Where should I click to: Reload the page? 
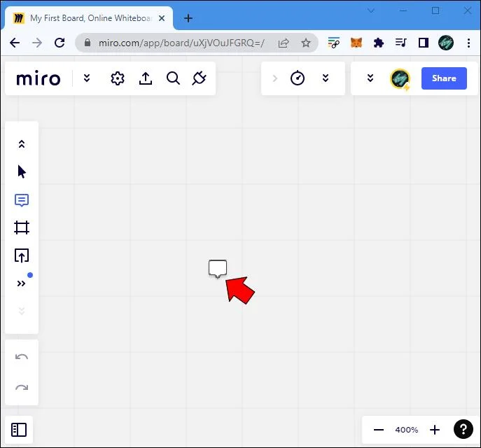point(60,43)
